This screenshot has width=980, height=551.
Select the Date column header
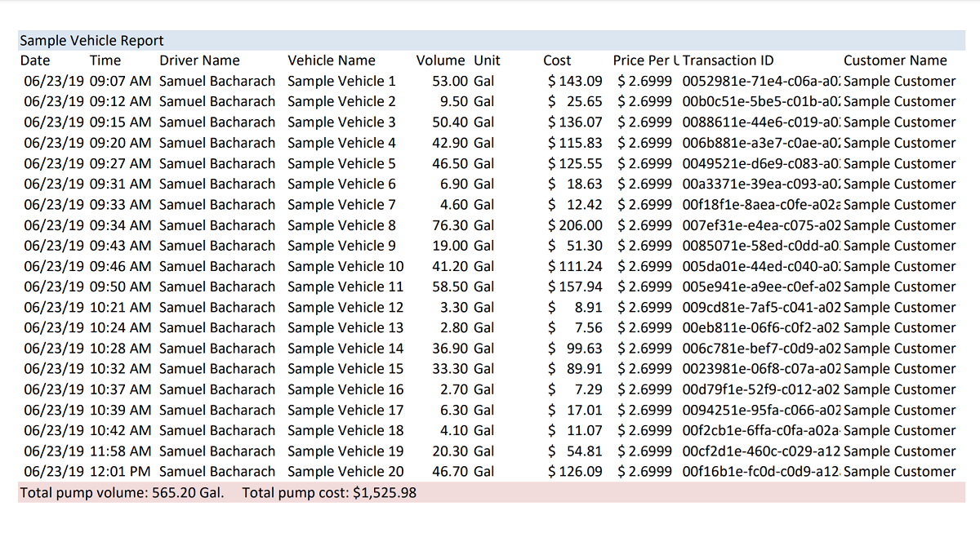[35, 60]
